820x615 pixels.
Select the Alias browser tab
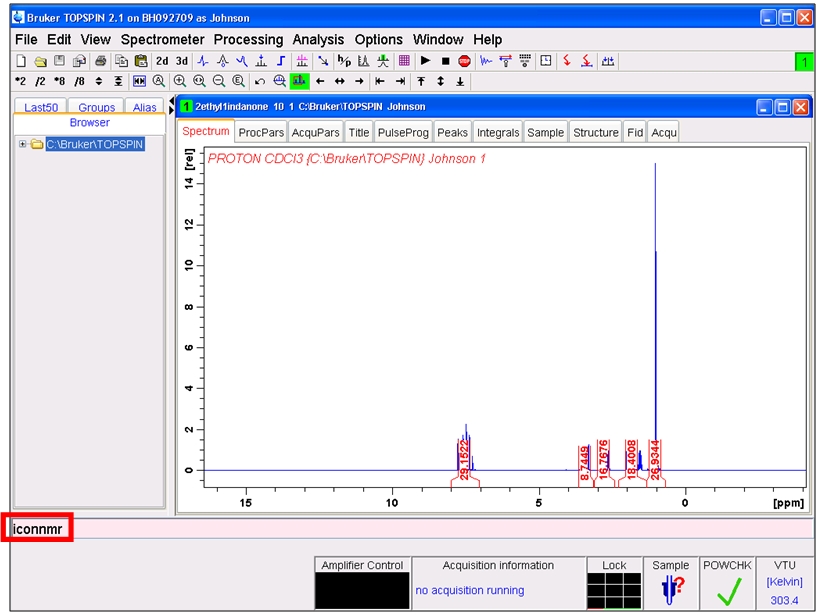point(144,107)
